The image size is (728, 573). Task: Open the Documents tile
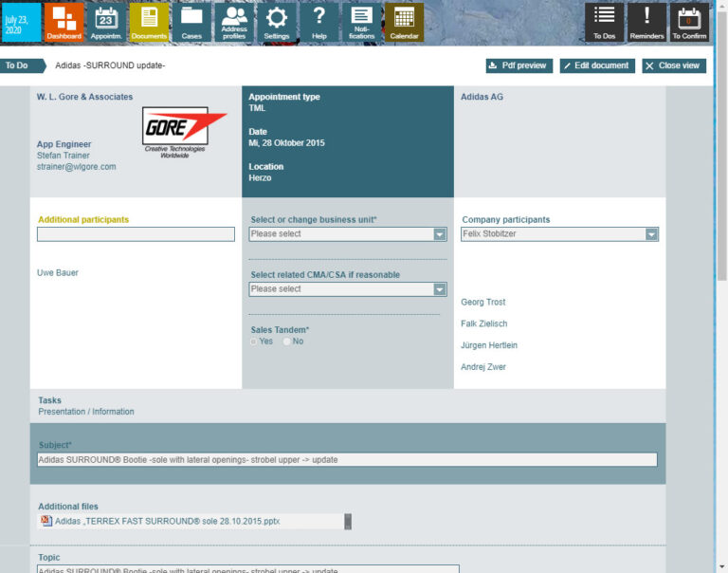(x=149, y=23)
